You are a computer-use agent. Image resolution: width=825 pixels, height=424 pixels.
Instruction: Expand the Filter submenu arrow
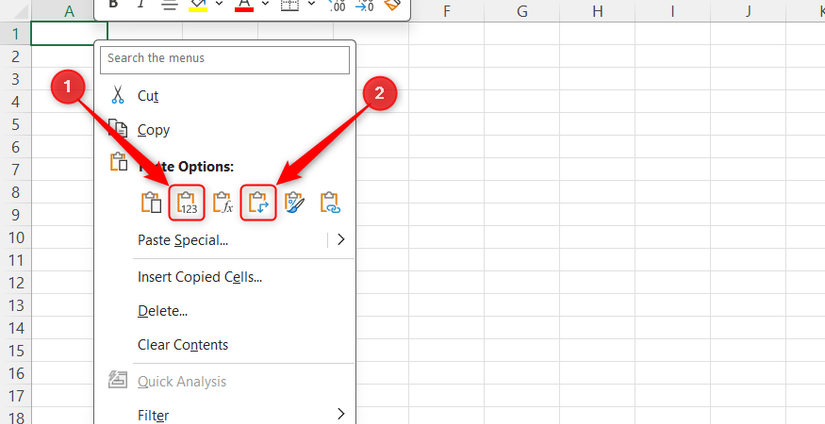[340, 413]
